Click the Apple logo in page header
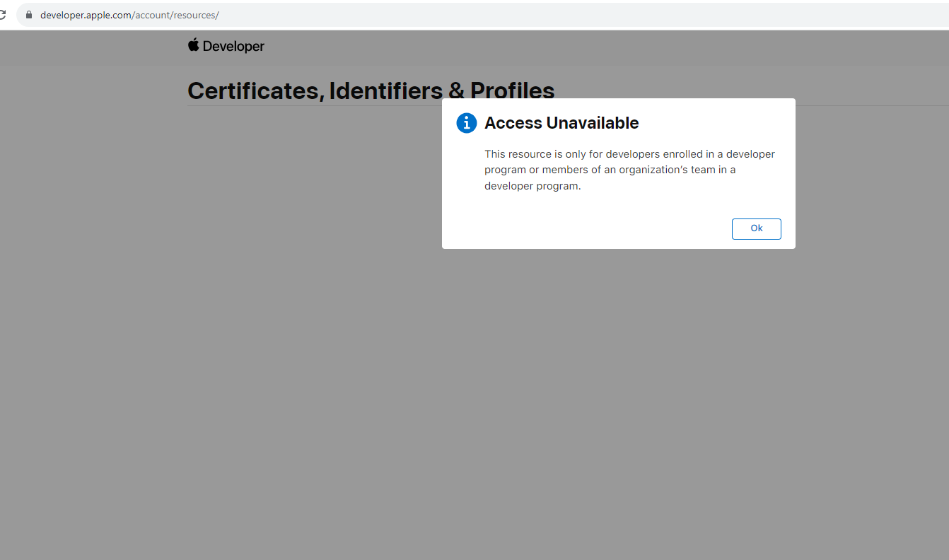The height and width of the screenshot is (560, 949). point(193,45)
